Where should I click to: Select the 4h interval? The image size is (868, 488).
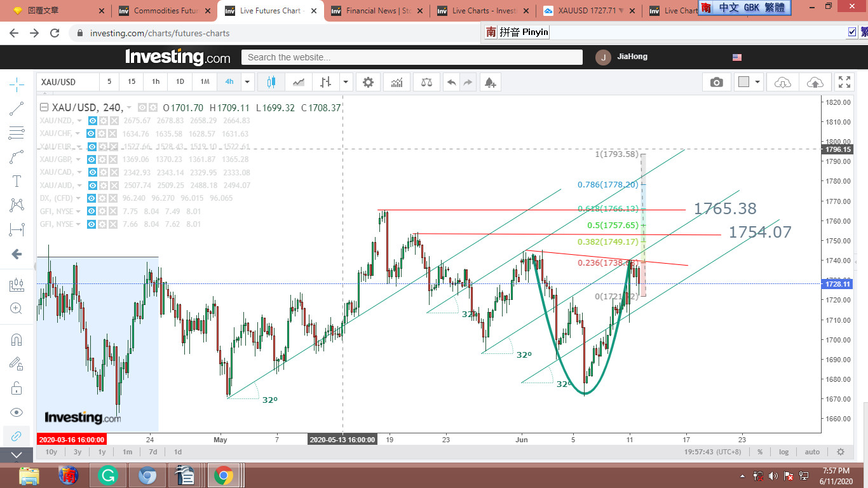pos(229,82)
